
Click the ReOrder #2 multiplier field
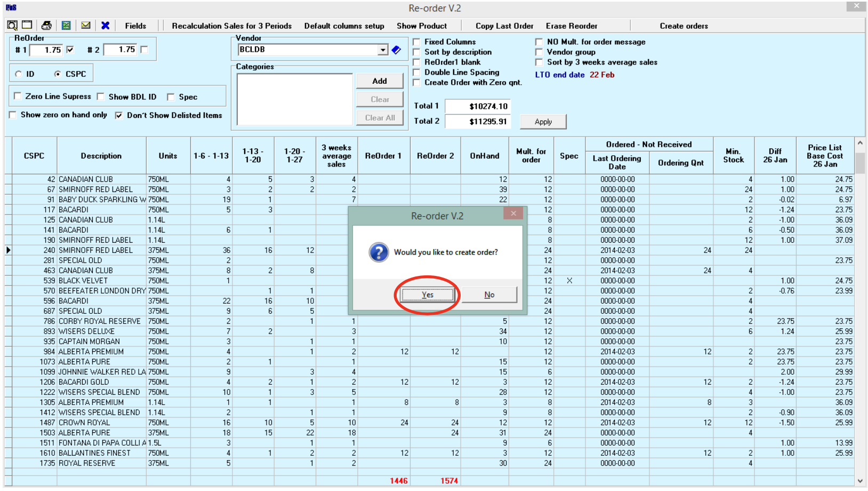pyautogui.click(x=120, y=50)
